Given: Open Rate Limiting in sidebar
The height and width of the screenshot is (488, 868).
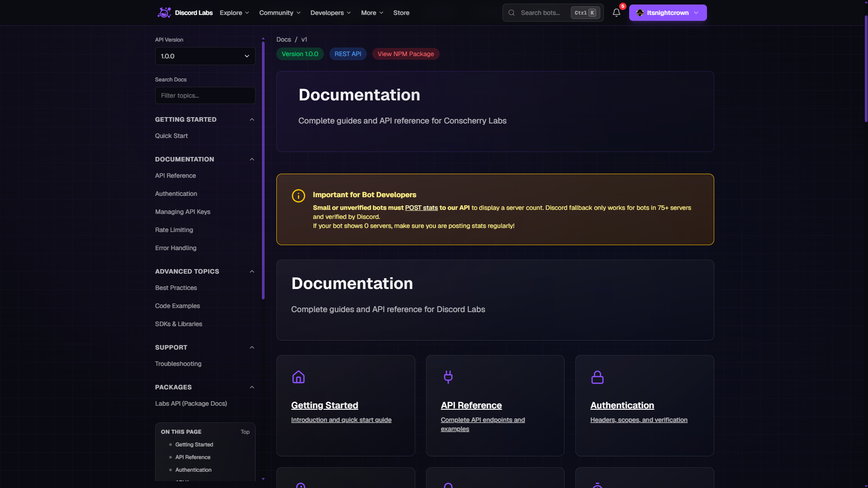Looking at the screenshot, I should (174, 230).
